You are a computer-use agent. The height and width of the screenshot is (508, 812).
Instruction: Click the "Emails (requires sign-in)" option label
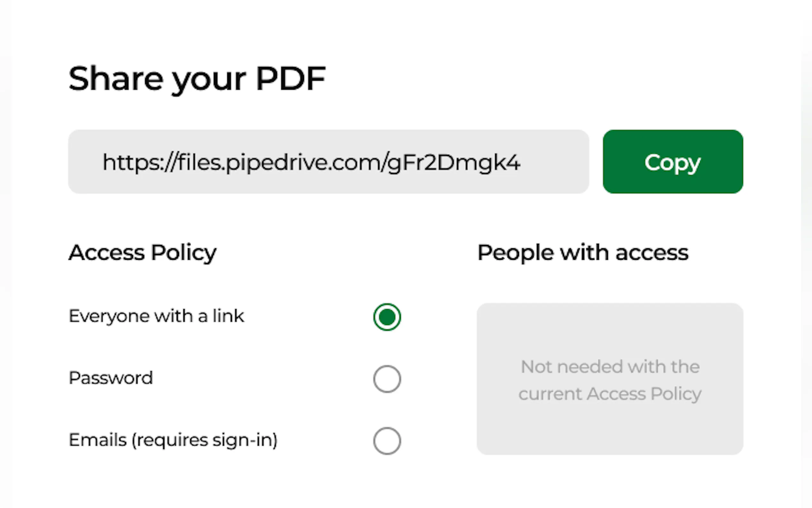tap(173, 440)
